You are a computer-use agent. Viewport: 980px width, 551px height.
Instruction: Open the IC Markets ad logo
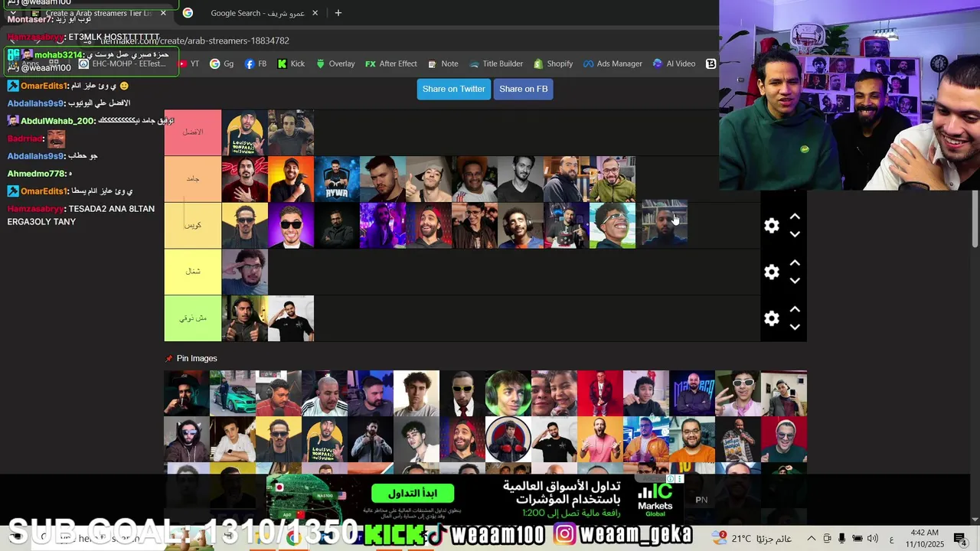(x=655, y=499)
